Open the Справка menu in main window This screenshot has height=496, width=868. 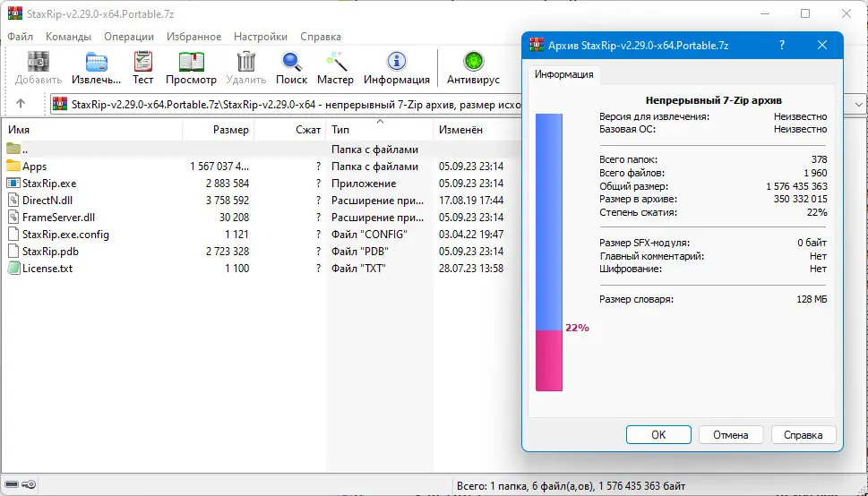[321, 37]
